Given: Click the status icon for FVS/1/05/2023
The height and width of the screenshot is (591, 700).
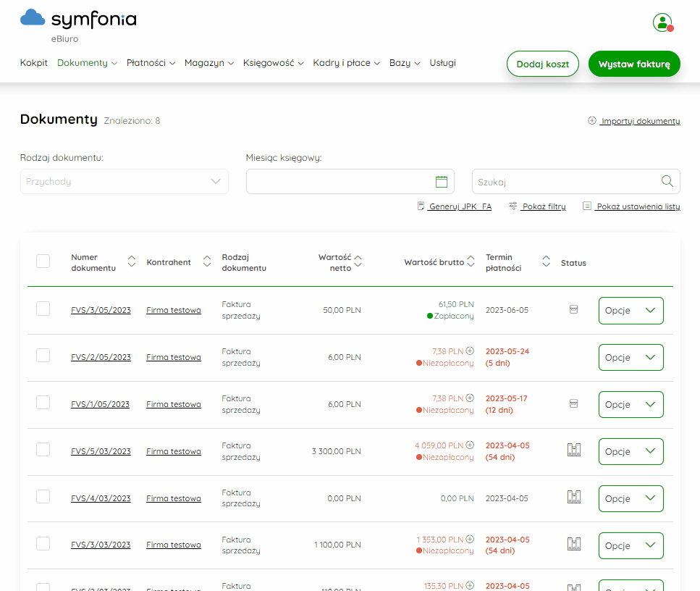Looking at the screenshot, I should tap(573, 404).
